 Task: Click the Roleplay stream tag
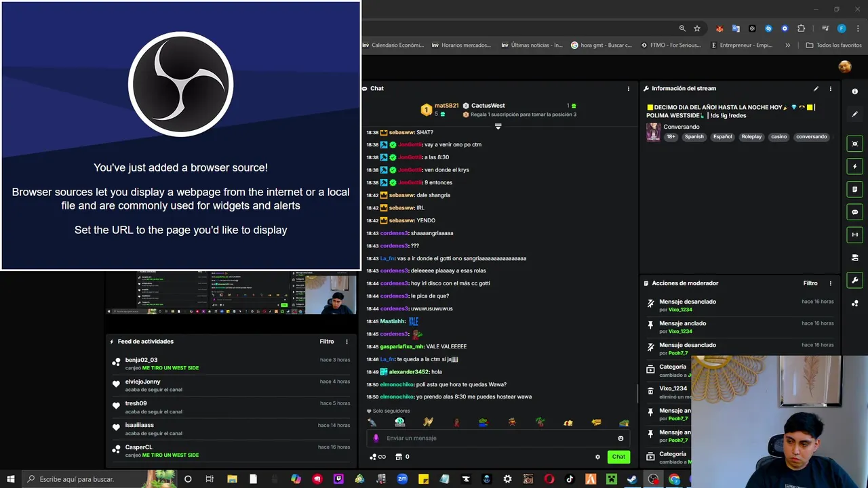(x=751, y=137)
